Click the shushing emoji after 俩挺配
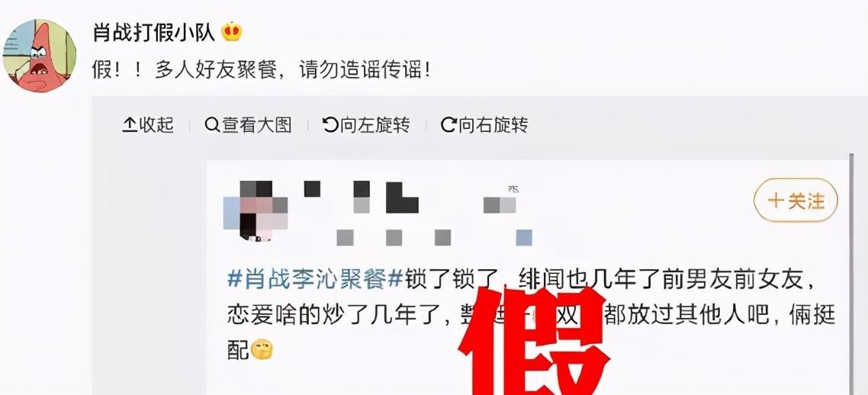 pyautogui.click(x=262, y=349)
